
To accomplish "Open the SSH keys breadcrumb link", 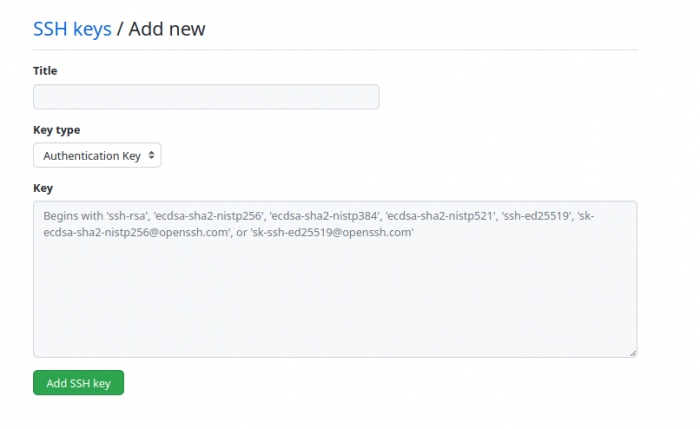I will [72, 29].
